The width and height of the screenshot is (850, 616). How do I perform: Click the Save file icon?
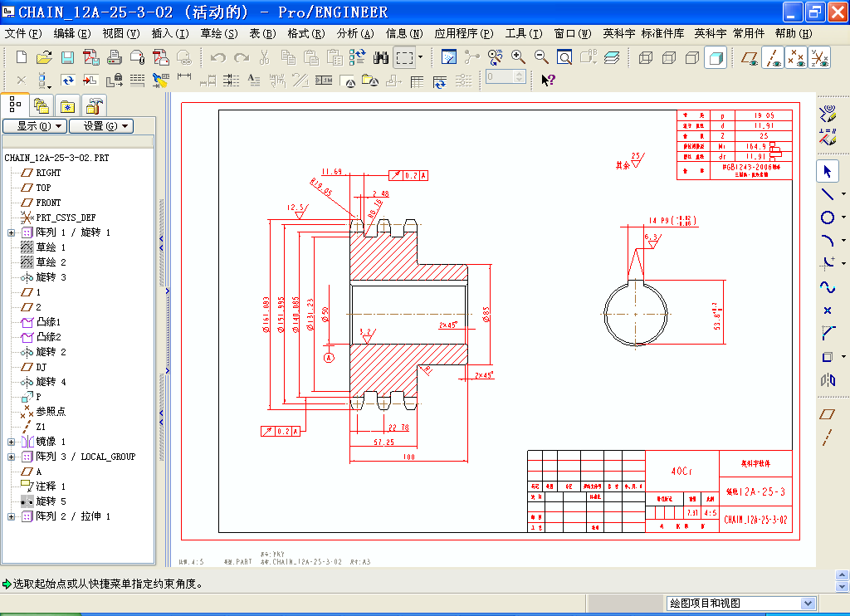click(x=67, y=57)
